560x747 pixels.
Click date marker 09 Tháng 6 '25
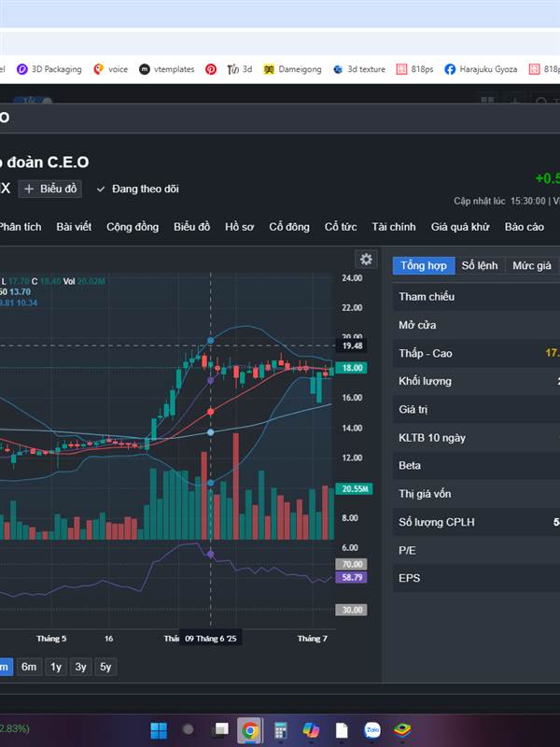[211, 639]
